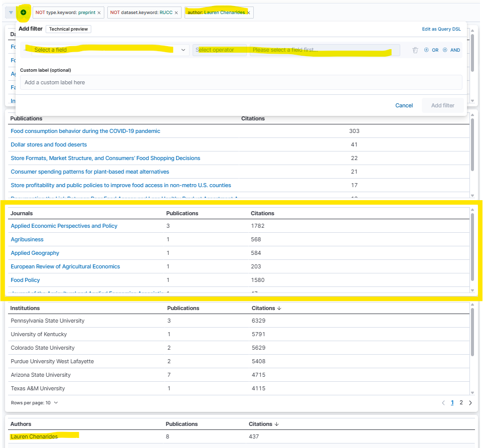Go to page 2 of Institutions table
This screenshot has width=483, height=448.
click(x=461, y=402)
